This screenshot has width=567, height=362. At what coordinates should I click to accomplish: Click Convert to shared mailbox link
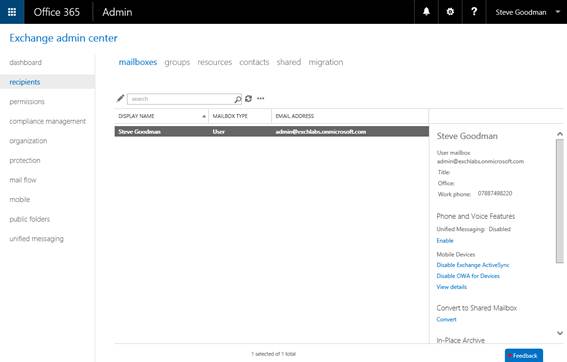[x=446, y=319]
